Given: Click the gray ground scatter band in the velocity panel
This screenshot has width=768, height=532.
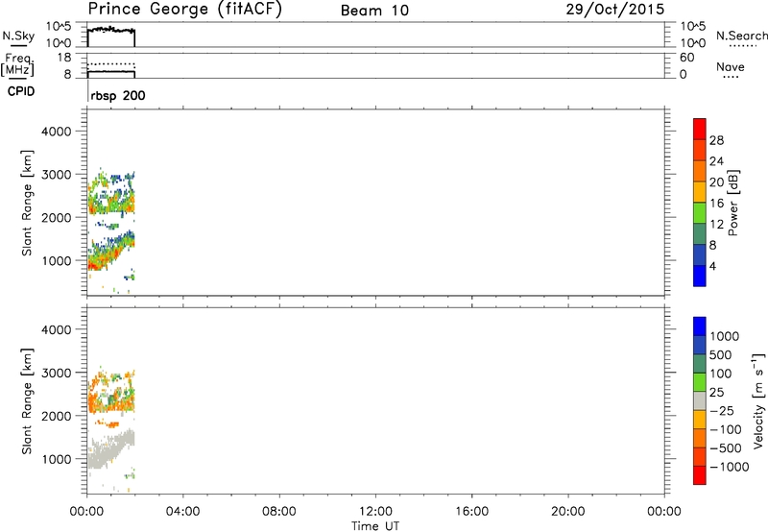Looking at the screenshot, I should tap(110, 448).
